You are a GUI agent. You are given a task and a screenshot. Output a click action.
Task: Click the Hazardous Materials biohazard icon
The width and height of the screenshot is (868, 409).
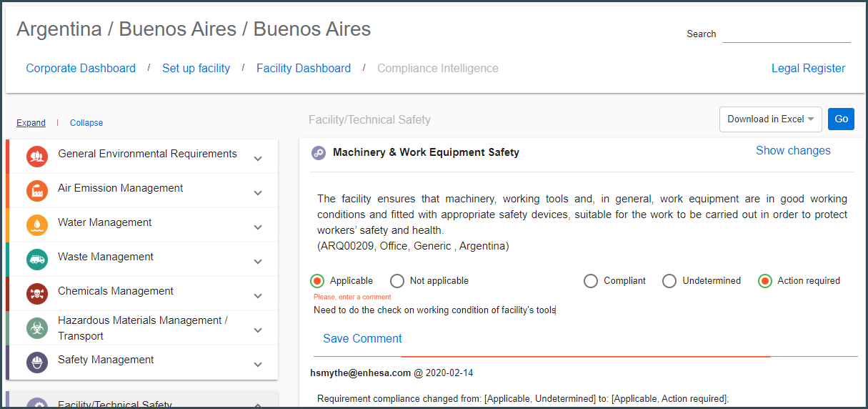tap(37, 328)
